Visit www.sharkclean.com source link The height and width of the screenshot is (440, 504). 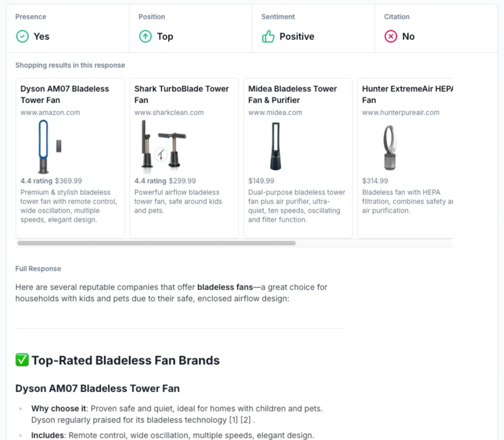click(169, 113)
